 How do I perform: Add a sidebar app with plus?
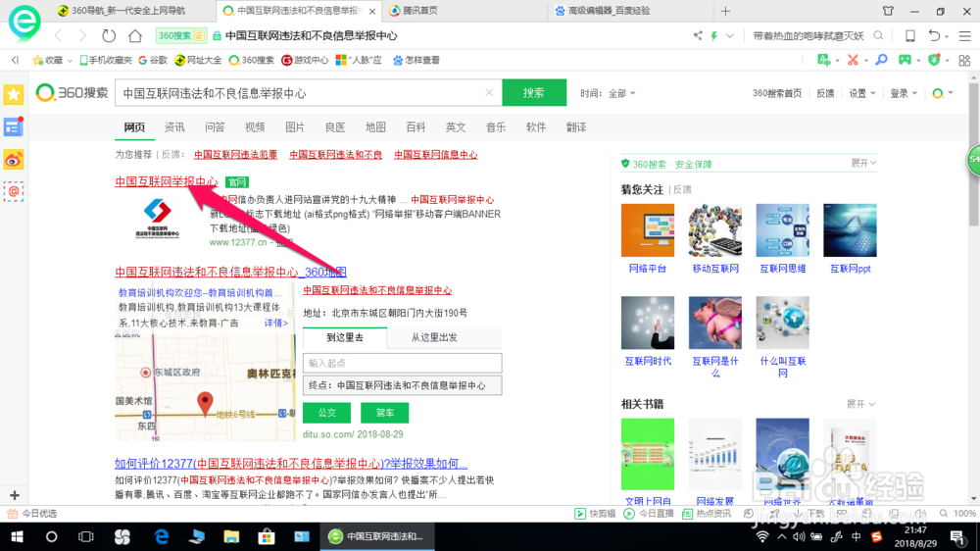(x=15, y=495)
